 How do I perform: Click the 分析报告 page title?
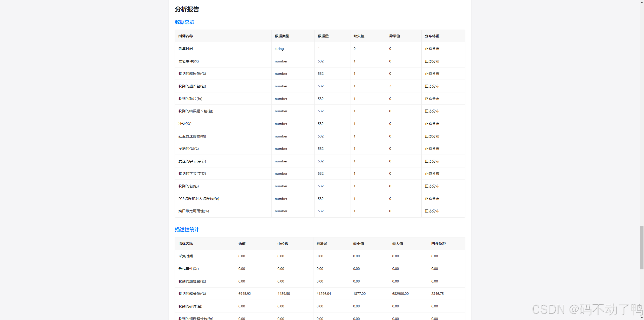coord(187,9)
